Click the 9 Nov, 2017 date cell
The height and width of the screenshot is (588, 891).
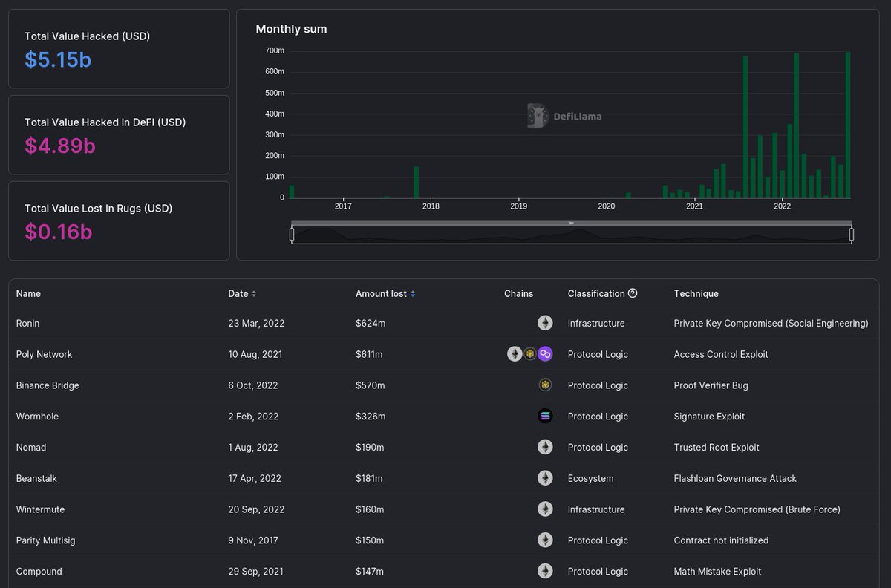pos(253,541)
